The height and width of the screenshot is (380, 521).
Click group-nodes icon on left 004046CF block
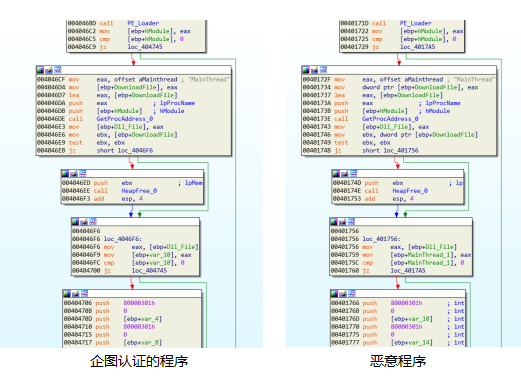pyautogui.click(x=58, y=70)
